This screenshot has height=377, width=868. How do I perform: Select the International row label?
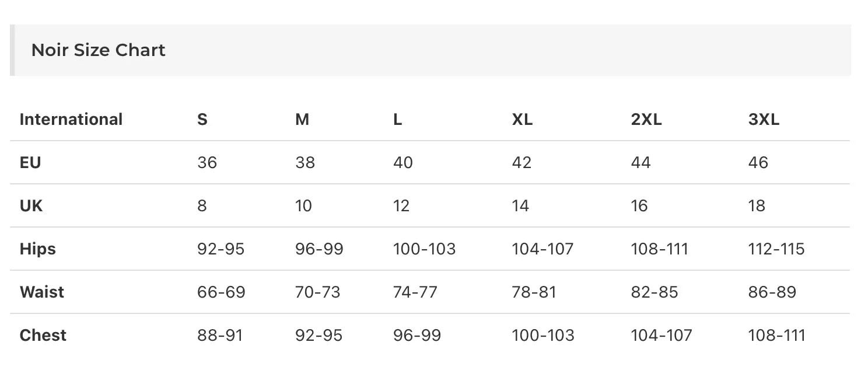[x=71, y=119]
